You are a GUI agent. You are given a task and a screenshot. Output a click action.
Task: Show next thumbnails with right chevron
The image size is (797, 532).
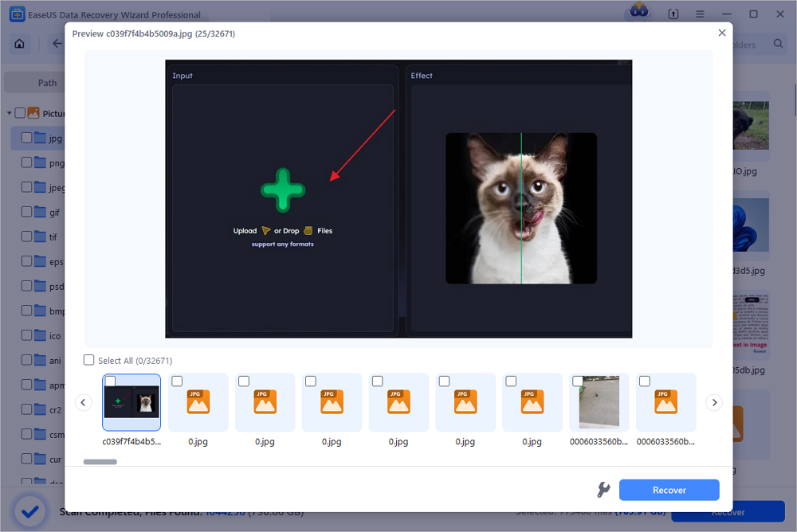tap(715, 403)
